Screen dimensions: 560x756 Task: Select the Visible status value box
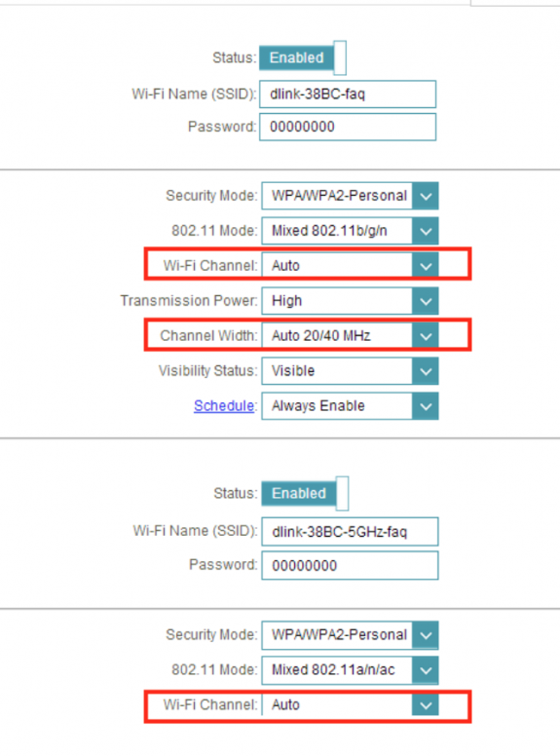pyautogui.click(x=337, y=371)
